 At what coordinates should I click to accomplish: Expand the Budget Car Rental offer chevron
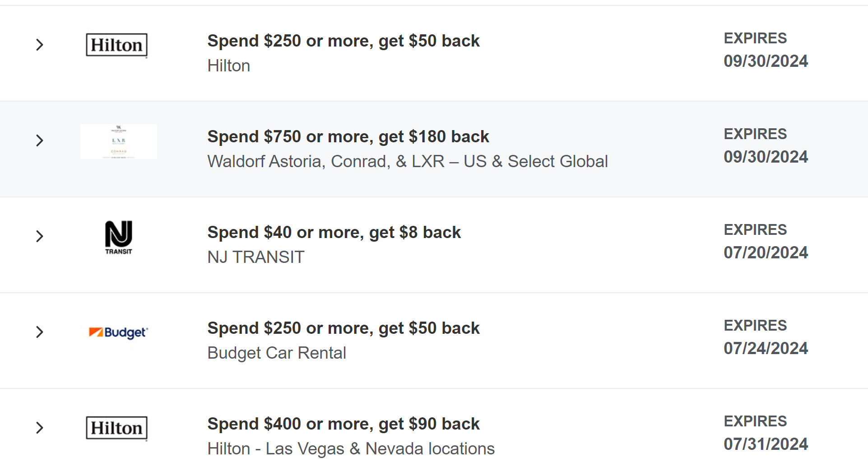click(40, 332)
